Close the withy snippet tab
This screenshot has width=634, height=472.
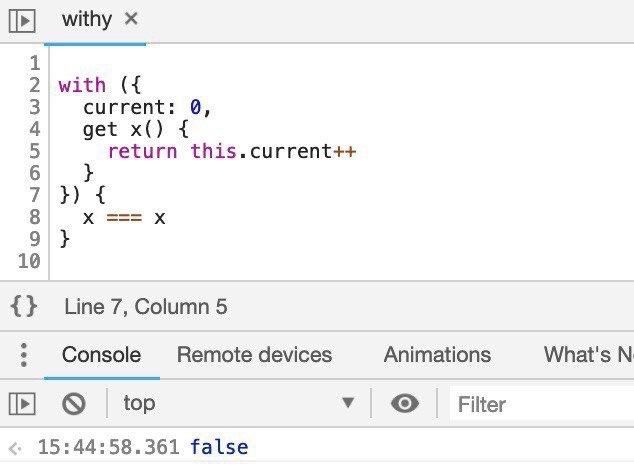click(x=131, y=19)
